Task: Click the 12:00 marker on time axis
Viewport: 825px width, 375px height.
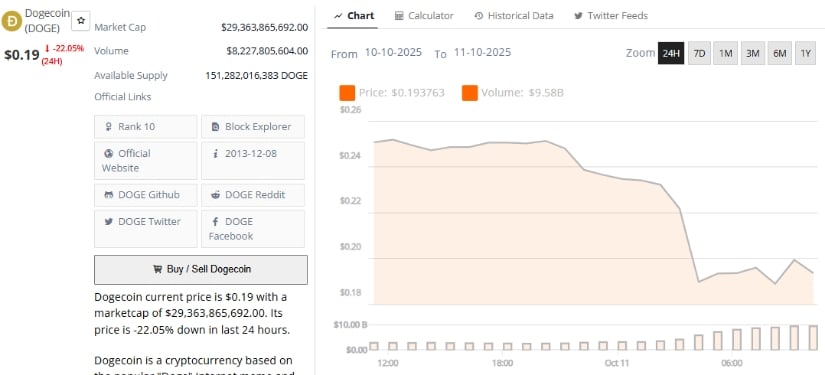Action: pyautogui.click(x=388, y=363)
